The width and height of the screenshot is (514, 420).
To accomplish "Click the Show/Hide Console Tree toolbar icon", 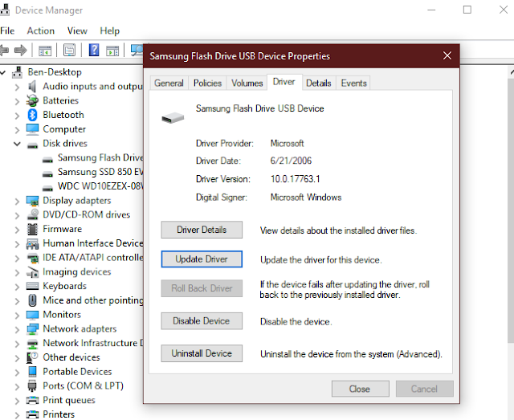I will tap(45, 51).
